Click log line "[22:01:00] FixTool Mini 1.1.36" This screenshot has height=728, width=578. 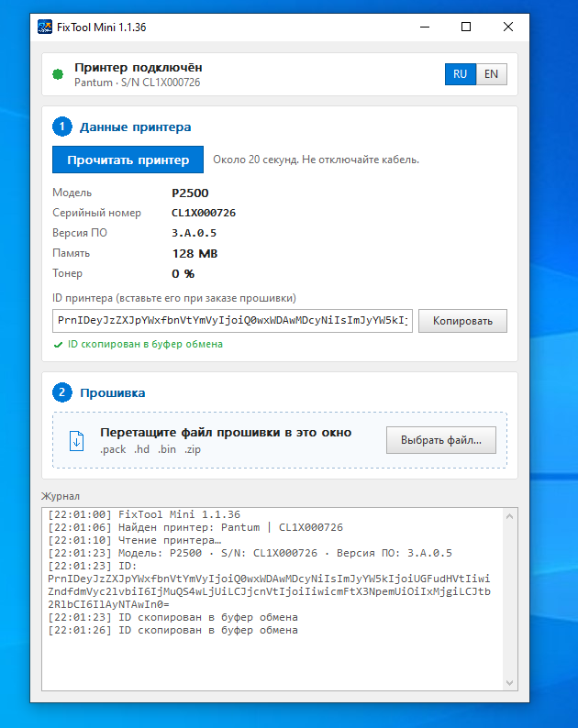pyautogui.click(x=144, y=514)
